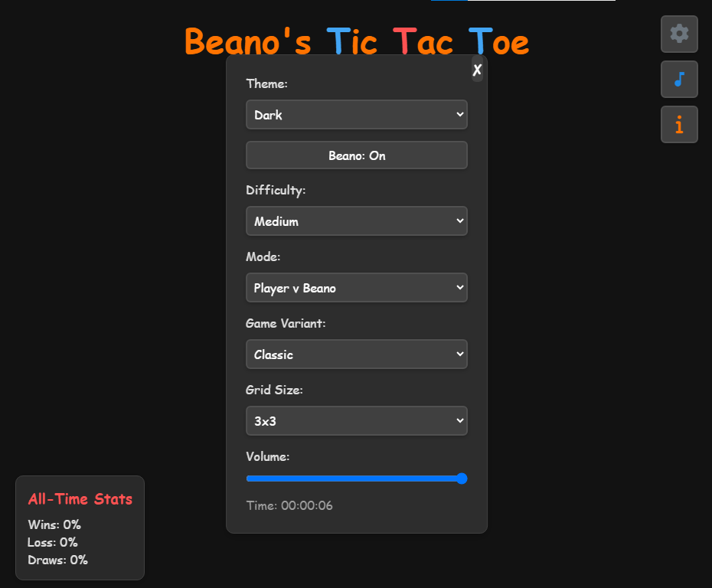Expand the Game Variant dropdown Classic
Image resolution: width=712 pixels, height=588 pixels.
357,354
